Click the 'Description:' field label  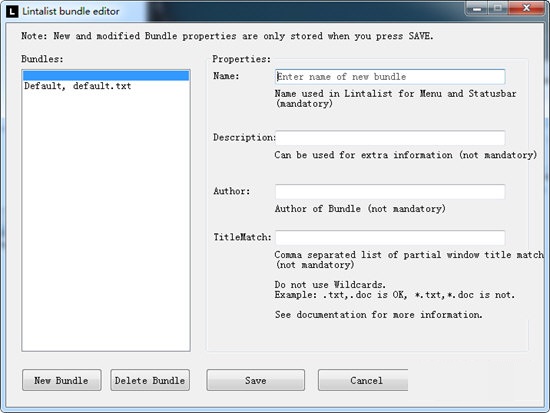pyautogui.click(x=244, y=137)
